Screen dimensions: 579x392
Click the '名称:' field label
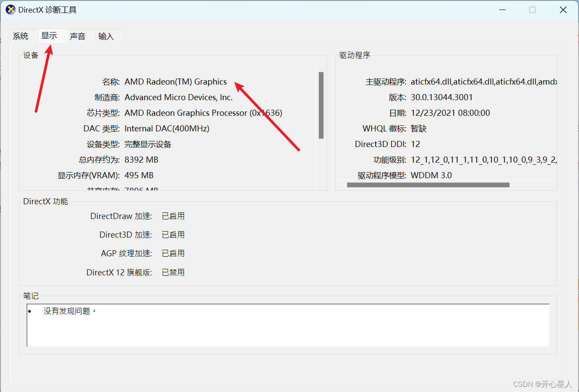[111, 82]
